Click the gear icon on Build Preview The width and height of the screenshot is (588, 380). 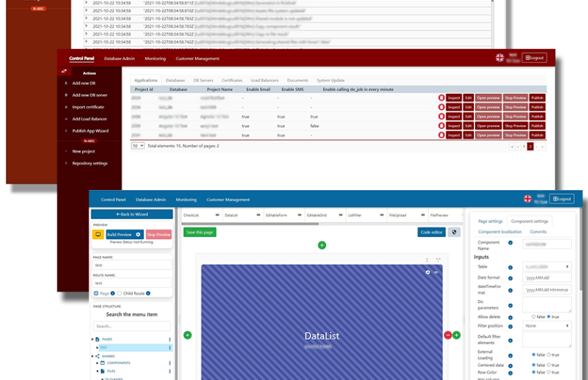pos(138,235)
